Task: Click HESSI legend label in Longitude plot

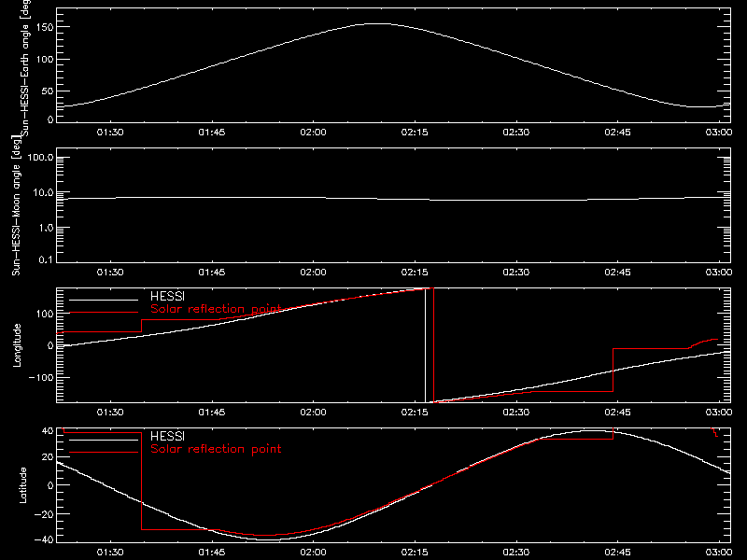Action: [x=167, y=297]
